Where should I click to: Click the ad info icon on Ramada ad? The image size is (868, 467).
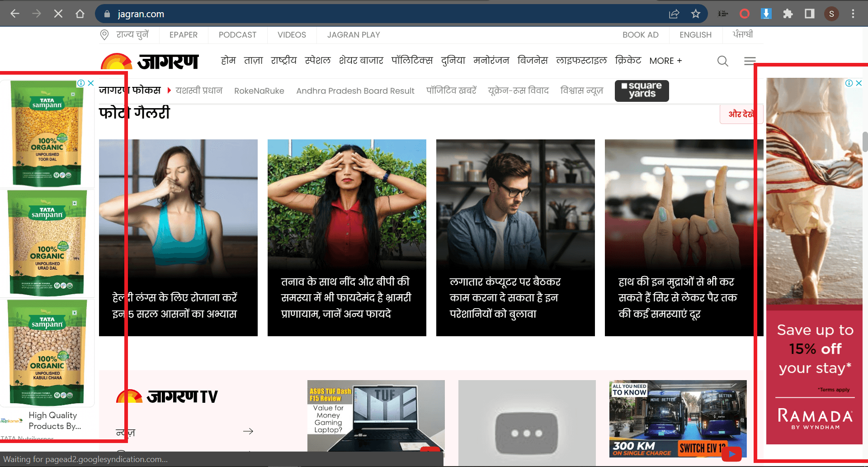point(849,83)
